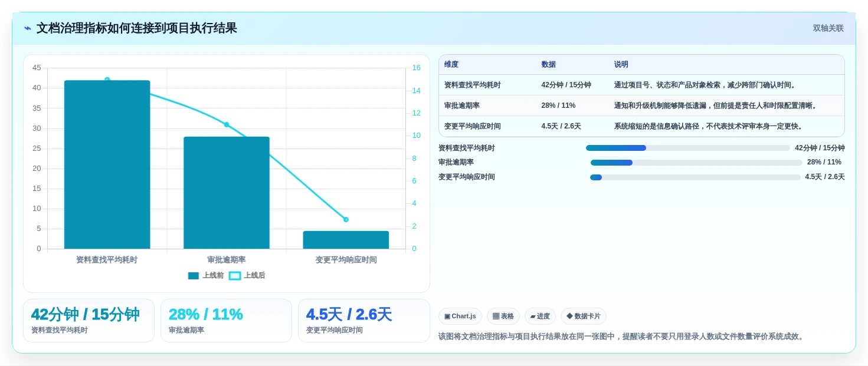The height and width of the screenshot is (366, 868).
Task: Select the 进度 tag chip
Action: [x=540, y=316]
